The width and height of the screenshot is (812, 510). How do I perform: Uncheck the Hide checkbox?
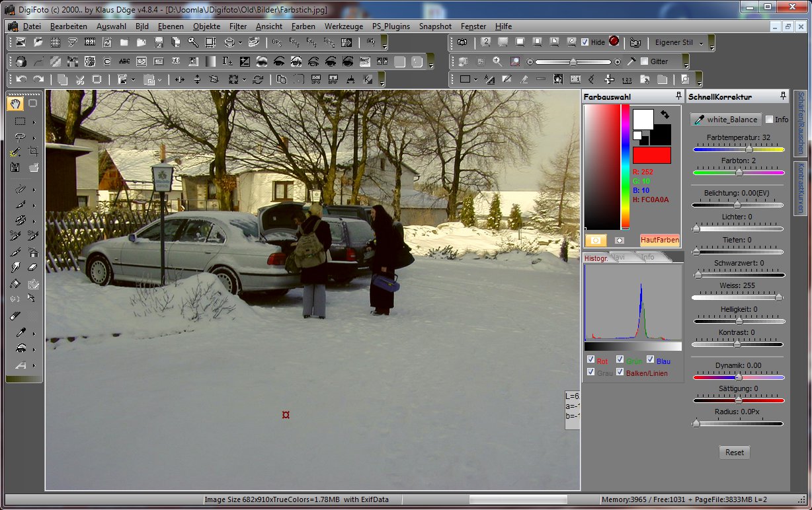[x=585, y=42]
